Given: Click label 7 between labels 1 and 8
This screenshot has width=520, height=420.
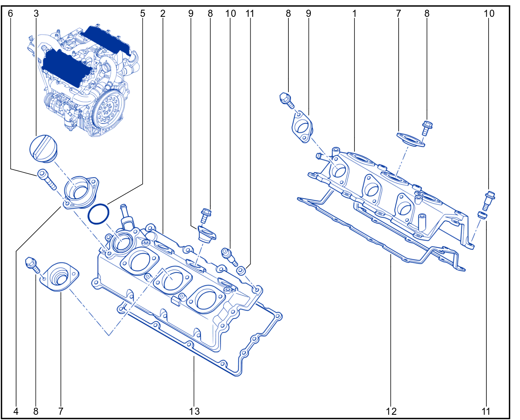Looking at the screenshot, I should pos(399,13).
